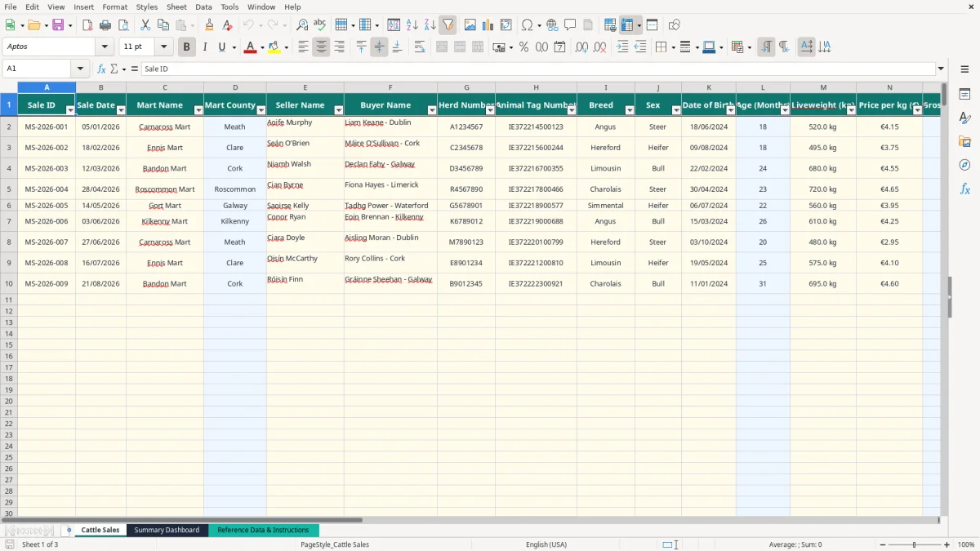Toggle Center Vertically alignment

tap(379, 47)
